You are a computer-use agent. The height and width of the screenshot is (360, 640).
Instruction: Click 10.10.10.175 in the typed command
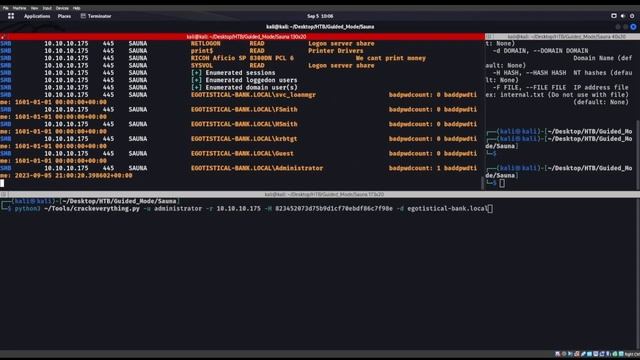[238, 209]
